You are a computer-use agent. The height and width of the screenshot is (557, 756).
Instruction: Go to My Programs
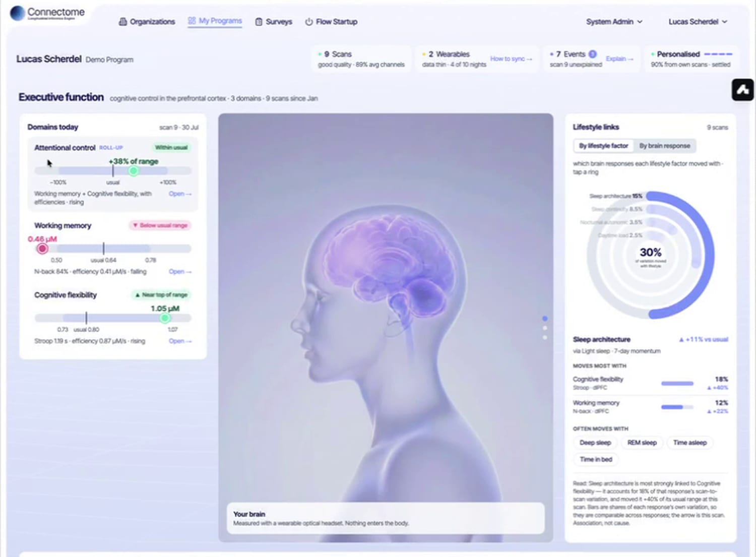[x=215, y=21]
